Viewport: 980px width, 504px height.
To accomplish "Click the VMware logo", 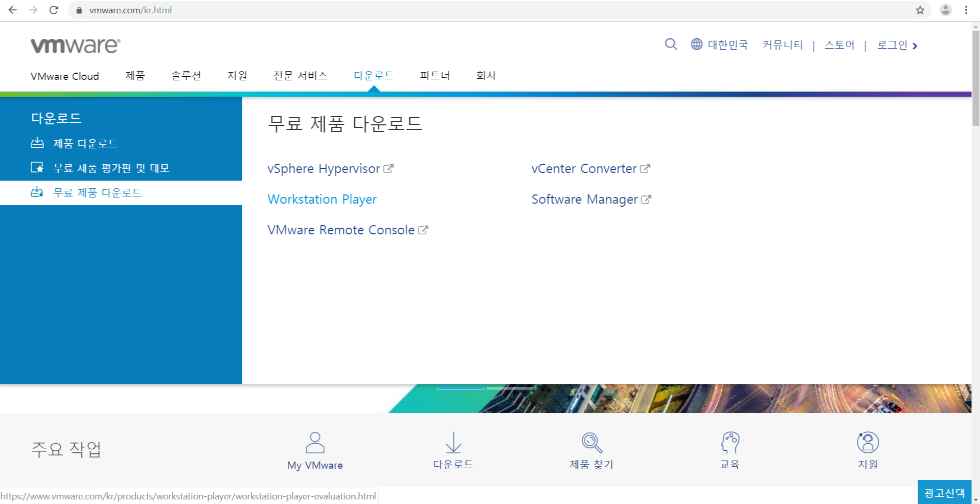I will click(x=76, y=46).
